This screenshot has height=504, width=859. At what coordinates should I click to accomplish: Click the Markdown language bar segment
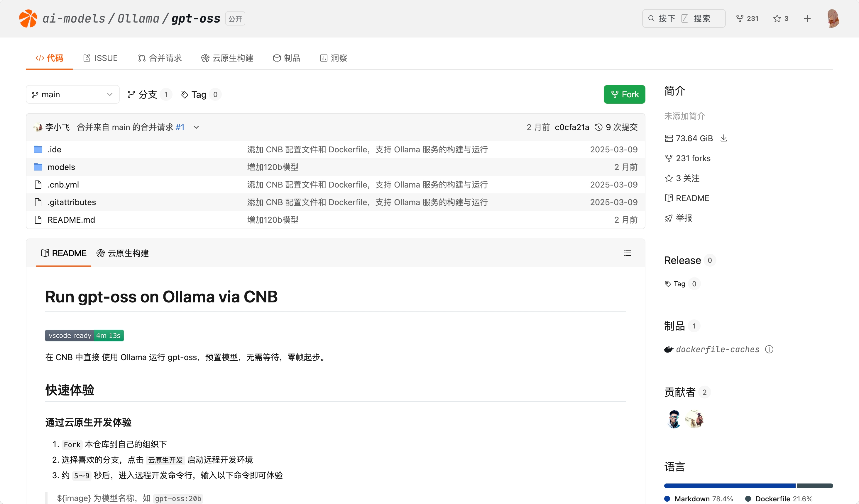click(x=729, y=486)
